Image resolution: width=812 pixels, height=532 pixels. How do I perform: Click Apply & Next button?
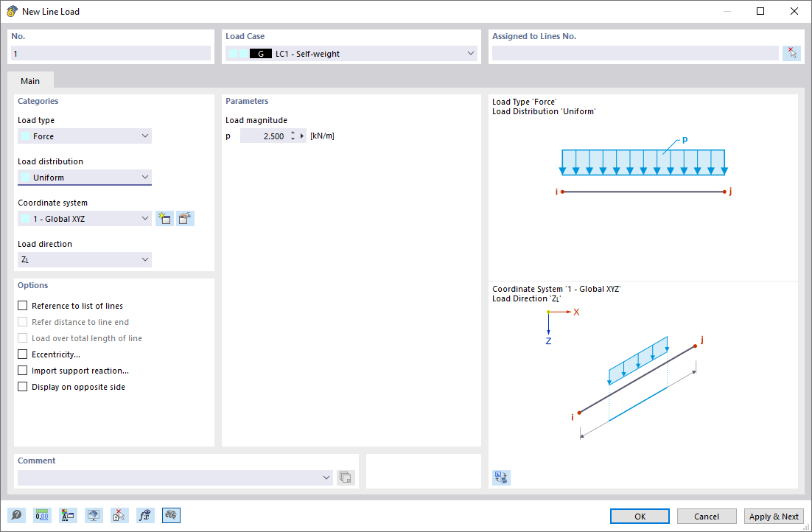(x=774, y=516)
